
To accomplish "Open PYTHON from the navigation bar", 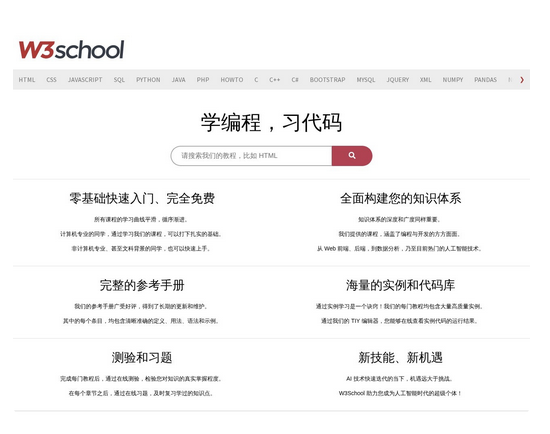I will point(148,80).
